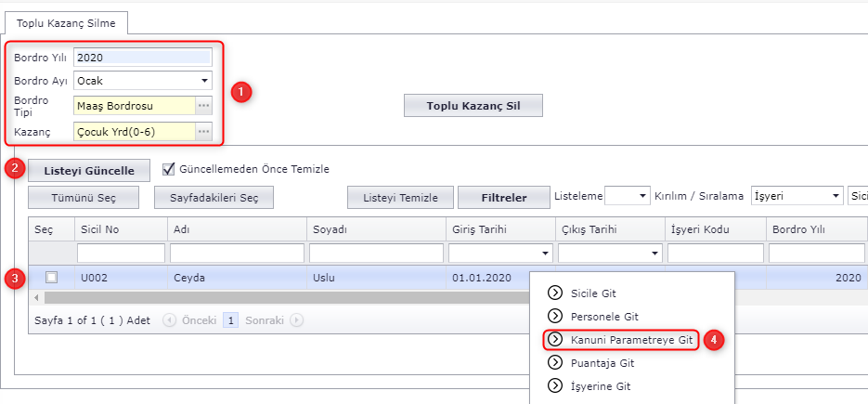Viewport: 868px width, 404px height.
Task: Click arrow icon beside Sicile Git
Action: click(x=555, y=293)
